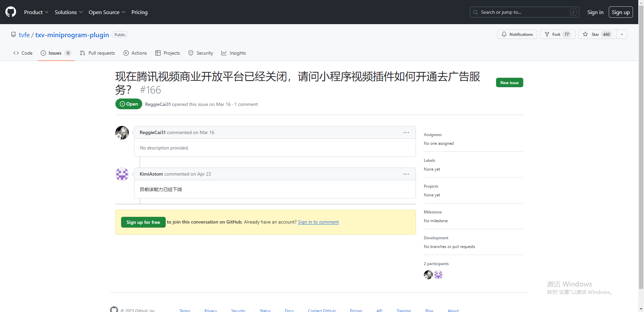Open the txv-miniprogram-plugin repository link

point(72,35)
